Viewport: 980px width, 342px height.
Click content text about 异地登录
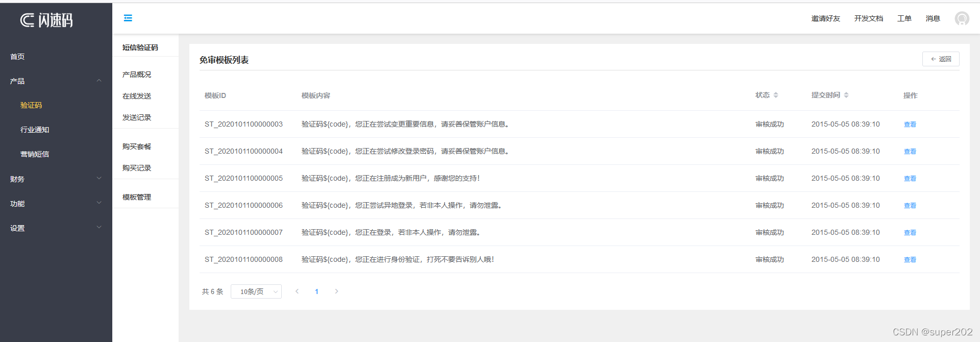(401, 205)
